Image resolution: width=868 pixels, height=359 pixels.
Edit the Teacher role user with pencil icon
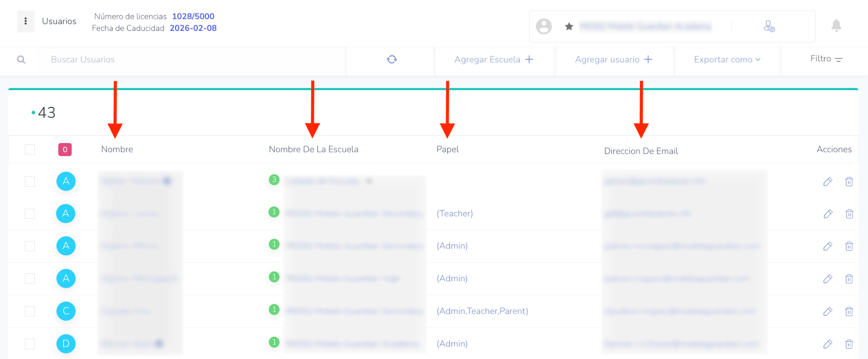827,214
